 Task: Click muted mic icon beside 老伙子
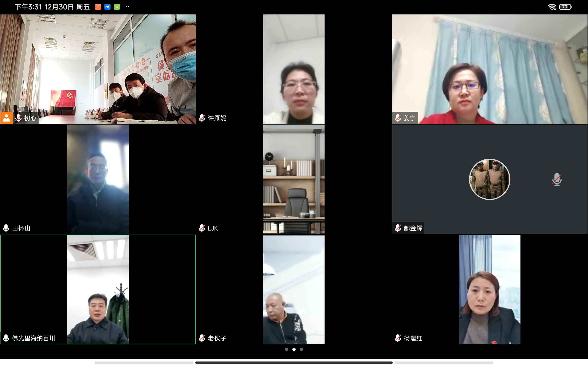[x=202, y=338]
